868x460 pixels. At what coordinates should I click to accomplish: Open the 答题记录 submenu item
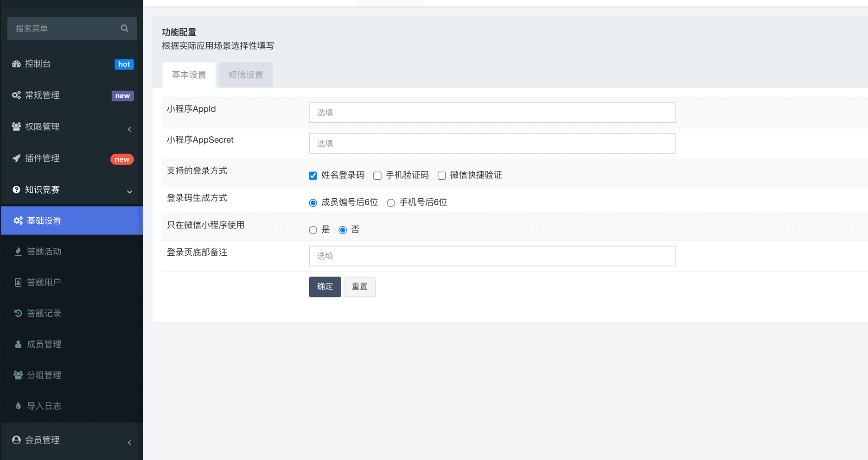pos(72,313)
